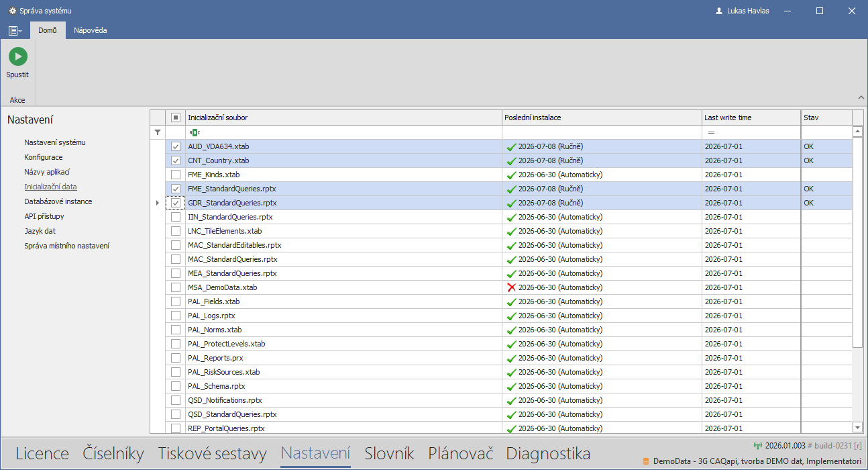Open API přístupy in the sidebar
The height and width of the screenshot is (470, 868).
[44, 216]
